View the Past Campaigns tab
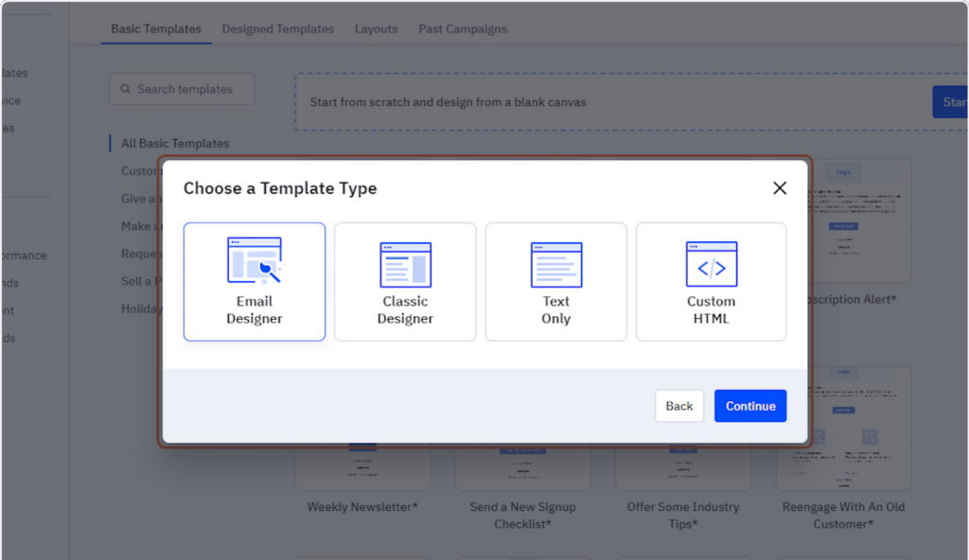The width and height of the screenshot is (969, 560). tap(462, 28)
